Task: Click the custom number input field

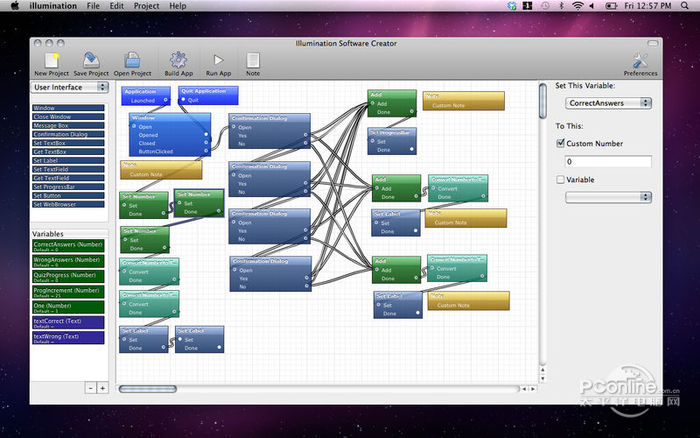Action: click(608, 162)
